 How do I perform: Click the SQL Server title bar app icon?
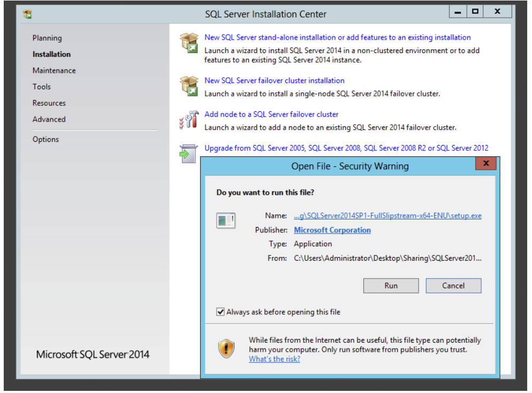[x=27, y=14]
